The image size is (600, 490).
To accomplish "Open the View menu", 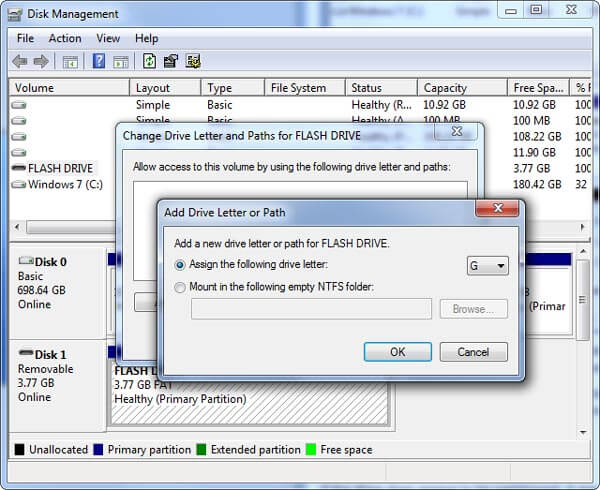I will [108, 38].
